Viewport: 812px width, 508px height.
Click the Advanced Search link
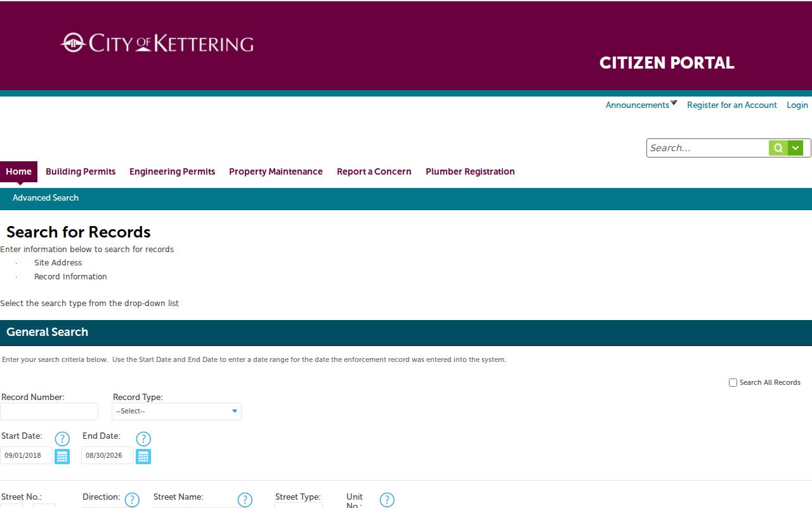(46, 198)
